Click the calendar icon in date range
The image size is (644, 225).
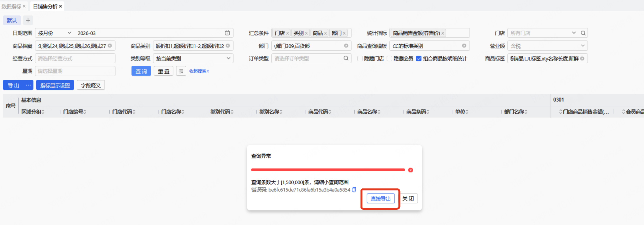click(227, 33)
